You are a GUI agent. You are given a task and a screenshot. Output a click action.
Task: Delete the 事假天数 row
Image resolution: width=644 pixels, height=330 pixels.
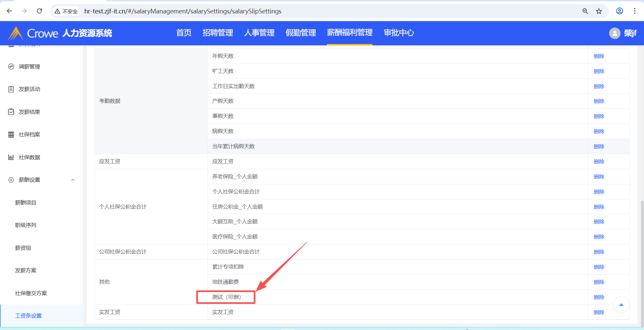599,116
